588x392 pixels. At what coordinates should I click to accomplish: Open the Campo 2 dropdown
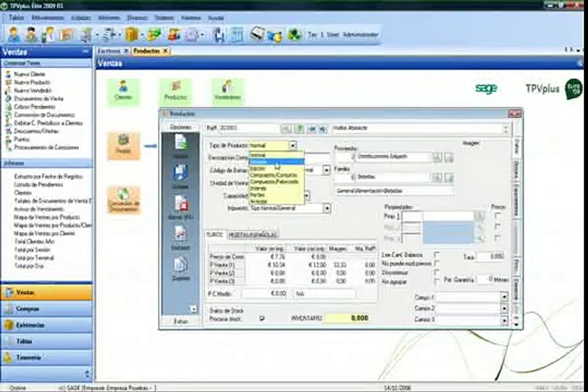pos(504,308)
